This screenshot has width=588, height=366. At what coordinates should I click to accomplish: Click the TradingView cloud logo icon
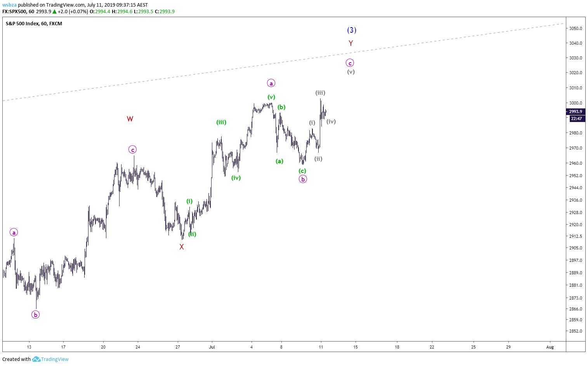click(36, 359)
